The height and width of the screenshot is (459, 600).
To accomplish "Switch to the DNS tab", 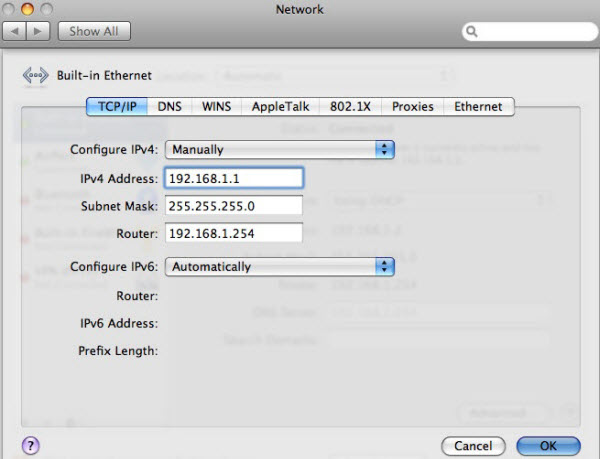I will tap(169, 106).
